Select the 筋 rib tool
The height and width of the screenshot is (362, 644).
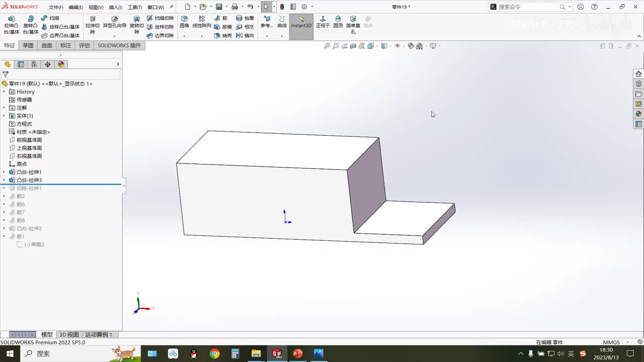(x=221, y=18)
